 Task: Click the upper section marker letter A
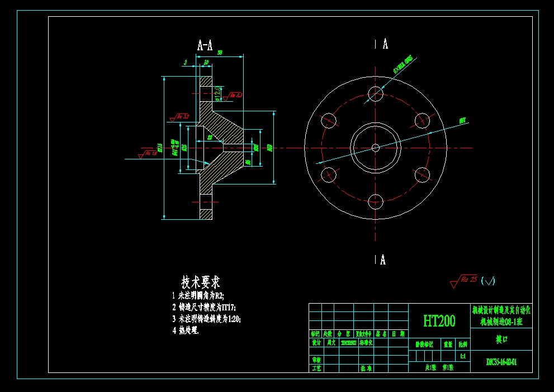click(x=386, y=44)
